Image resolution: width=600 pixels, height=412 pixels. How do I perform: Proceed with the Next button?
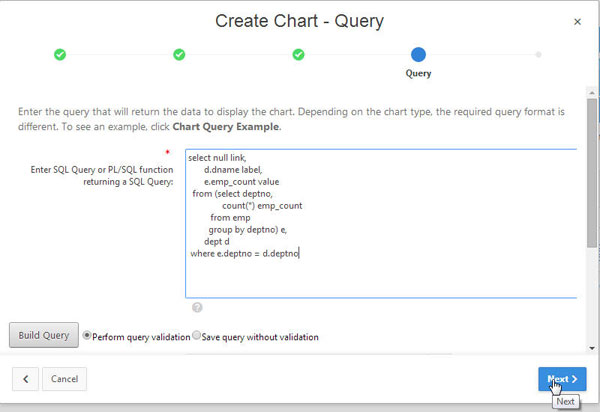click(562, 379)
